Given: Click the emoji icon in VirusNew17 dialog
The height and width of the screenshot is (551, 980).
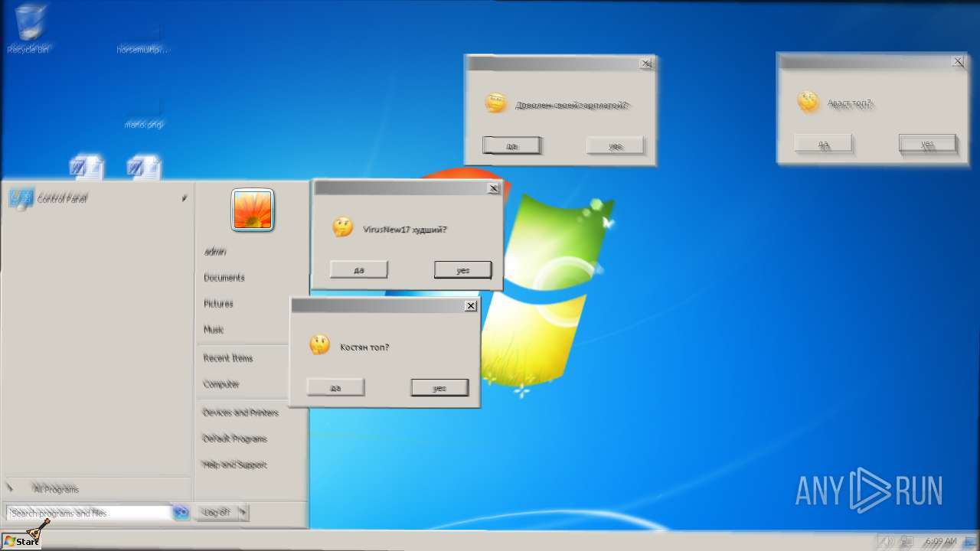Looking at the screenshot, I should 342,227.
